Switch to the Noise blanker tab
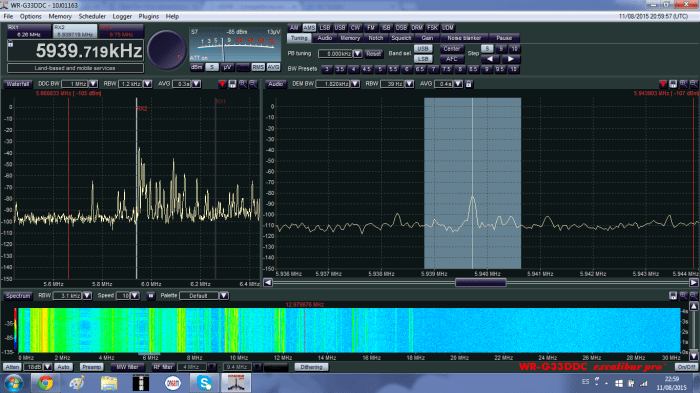Viewport: 700px width, 393px height. click(x=464, y=38)
